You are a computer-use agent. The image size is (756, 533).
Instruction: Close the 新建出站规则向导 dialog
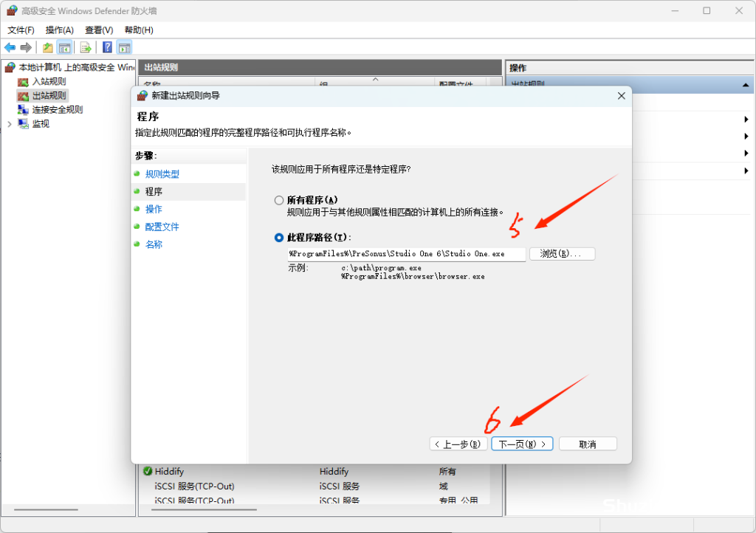(x=622, y=96)
